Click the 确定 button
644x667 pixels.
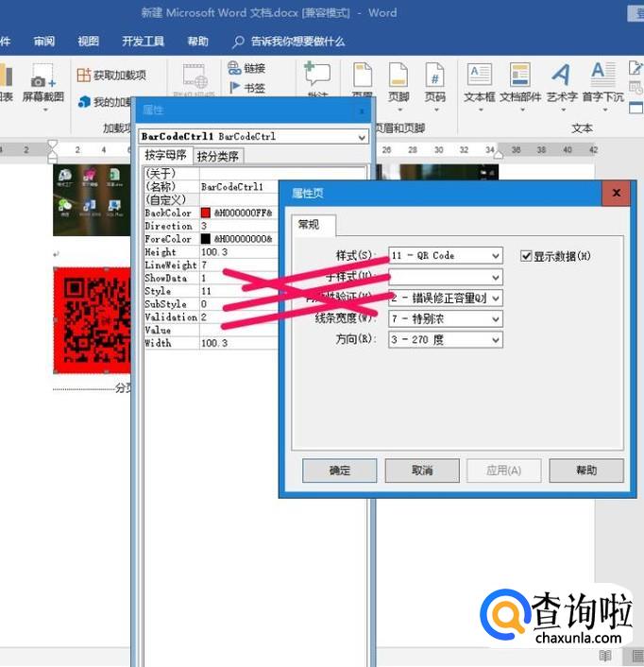point(339,470)
